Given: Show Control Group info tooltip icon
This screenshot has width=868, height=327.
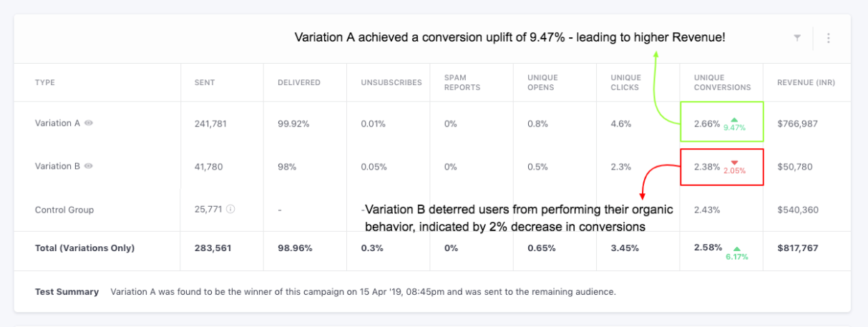Looking at the screenshot, I should [231, 210].
